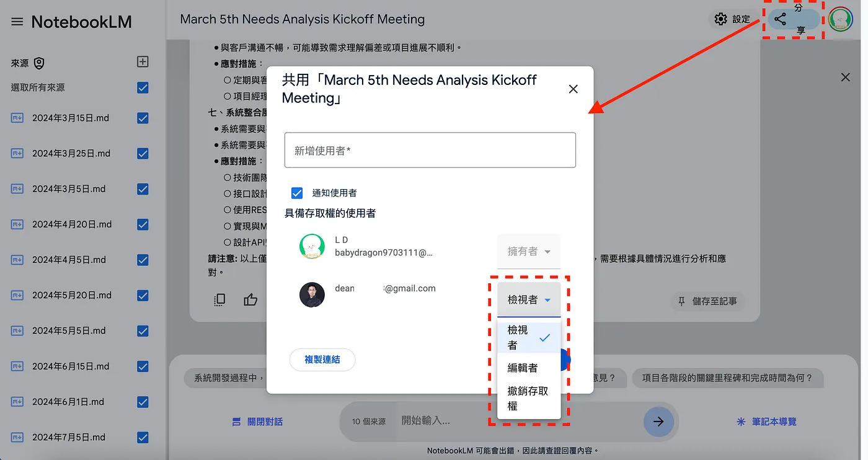The width and height of the screenshot is (868, 460).
Task: Click the NotebookLM logo text
Action: point(82,22)
